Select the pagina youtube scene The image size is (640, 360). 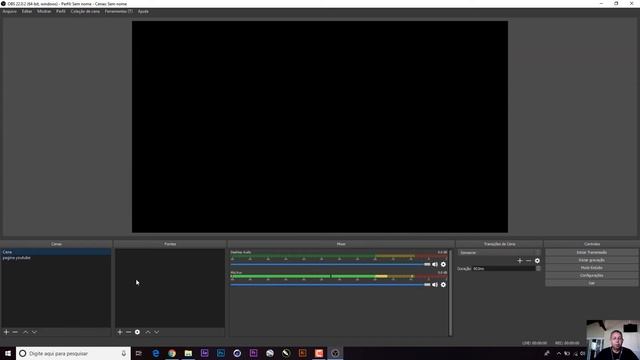tap(56, 258)
